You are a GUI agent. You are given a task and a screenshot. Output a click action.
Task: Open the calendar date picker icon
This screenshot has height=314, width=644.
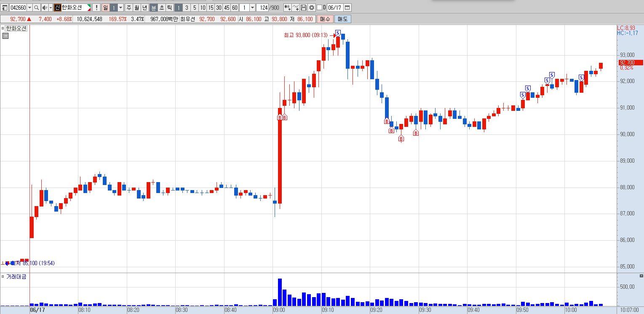click(x=347, y=8)
